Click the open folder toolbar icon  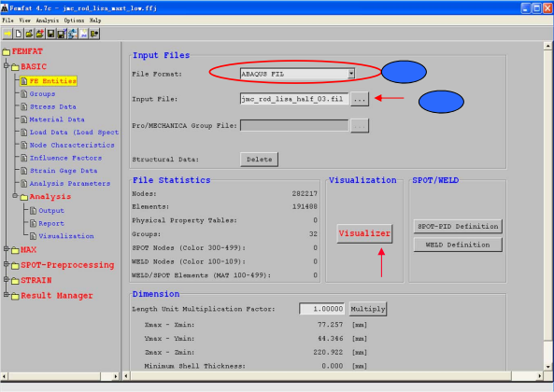[29, 34]
